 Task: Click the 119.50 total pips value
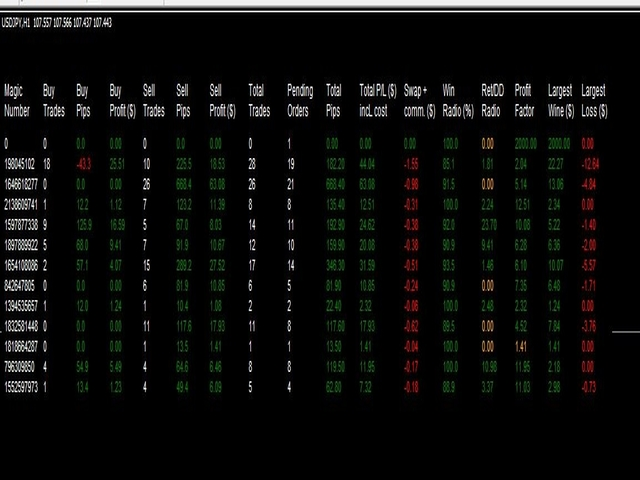336,367
